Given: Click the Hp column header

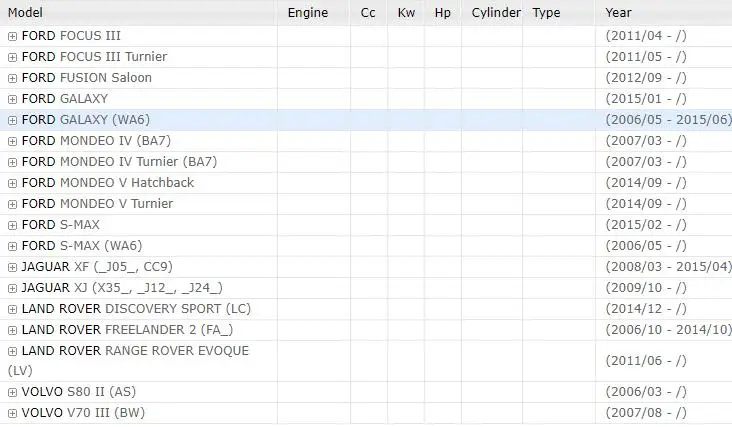Looking at the screenshot, I should 443,13.
